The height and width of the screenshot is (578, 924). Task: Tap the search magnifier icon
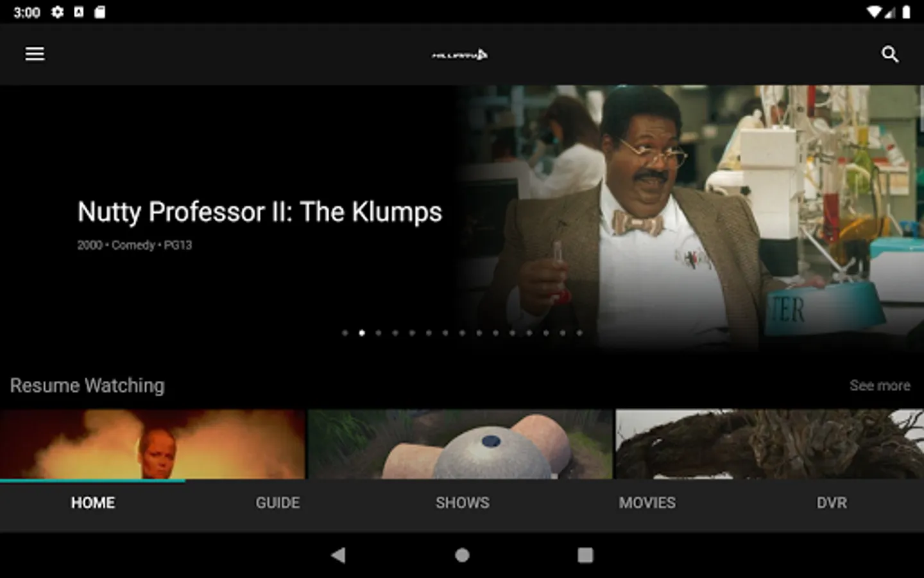click(x=889, y=54)
